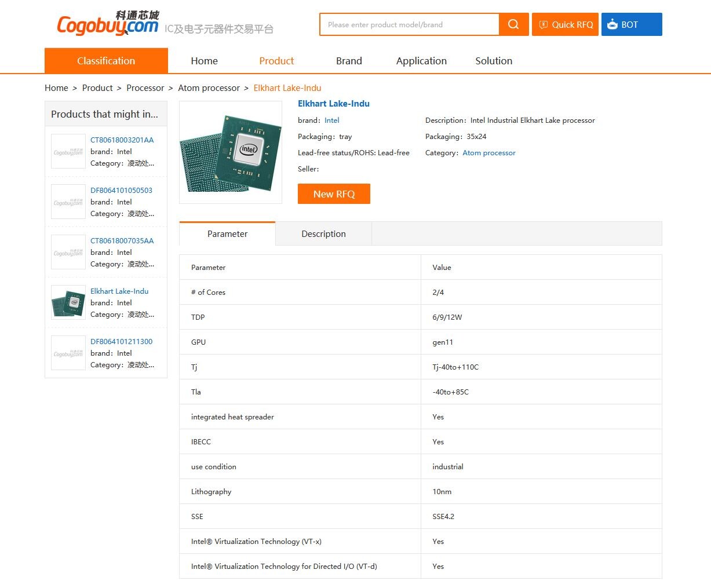
Task: Open the DF8064101050503 product link
Action: 122,191
